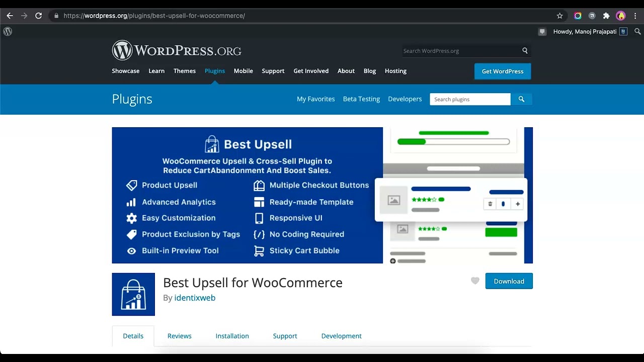Click the browser forward arrow
Image resolution: width=644 pixels, height=362 pixels.
pos(24,16)
